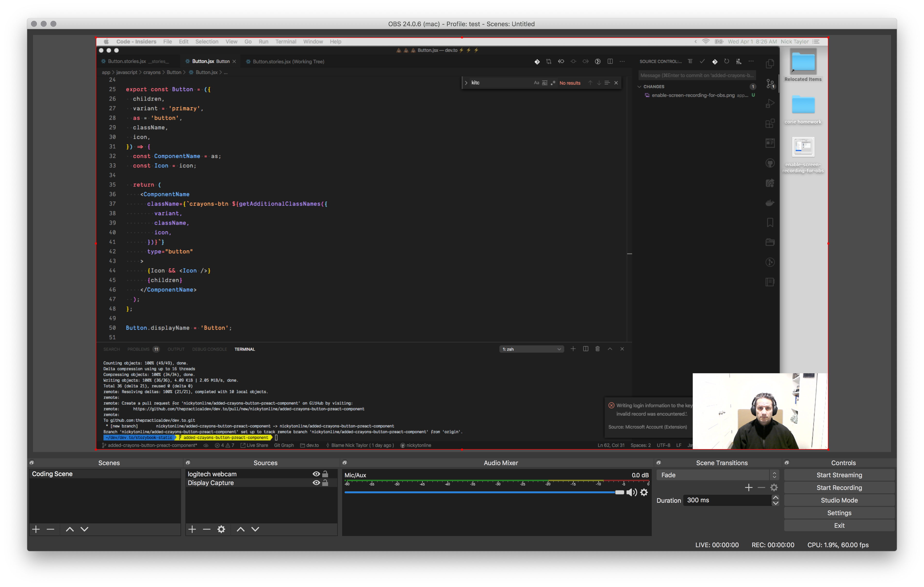Image resolution: width=924 pixels, height=587 pixels.
Task: Open Mic/Aux advanced audio settings gear
Action: point(644,493)
